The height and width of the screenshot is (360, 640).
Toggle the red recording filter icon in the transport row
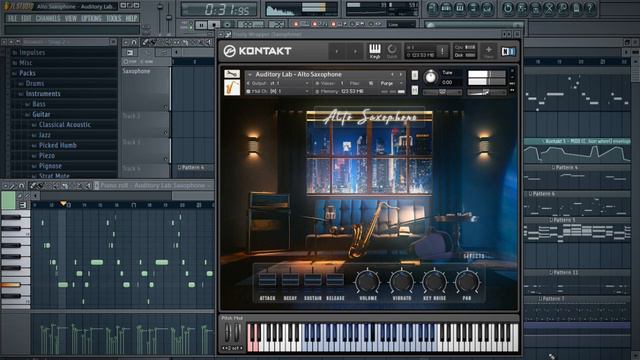[x=296, y=24]
